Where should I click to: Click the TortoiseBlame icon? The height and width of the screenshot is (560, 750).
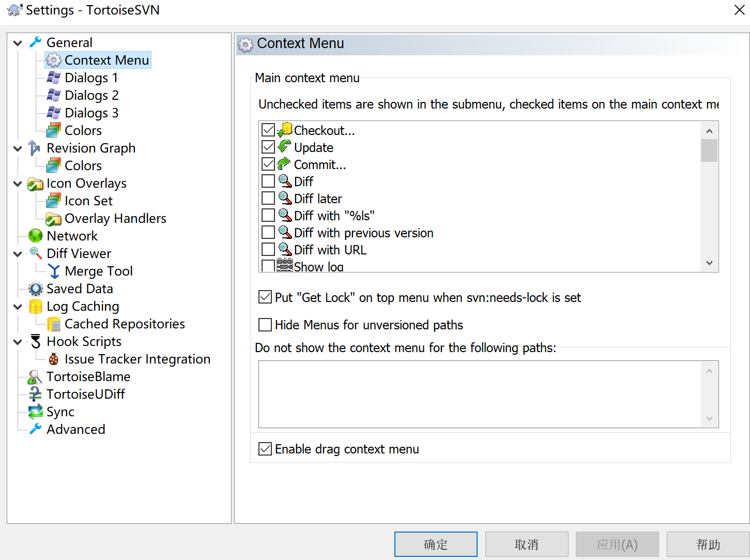[x=35, y=377]
